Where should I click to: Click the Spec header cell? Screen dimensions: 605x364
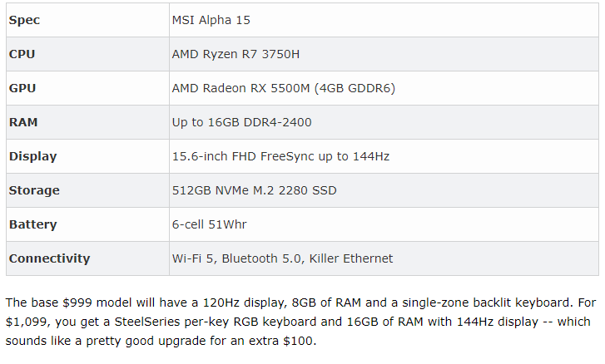tap(87, 20)
